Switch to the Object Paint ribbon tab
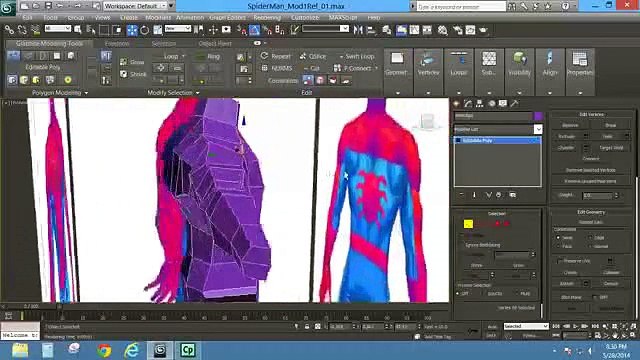640x360 pixels. click(x=215, y=43)
